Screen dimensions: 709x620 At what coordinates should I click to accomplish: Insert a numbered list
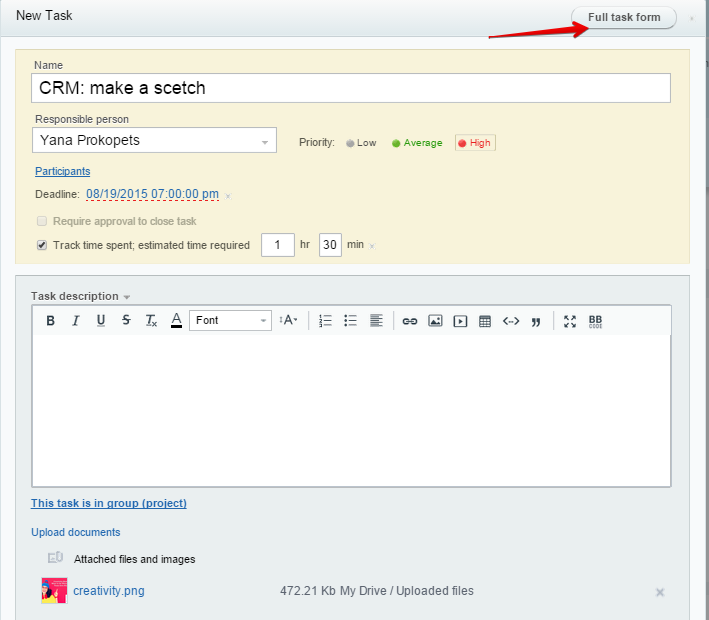tap(325, 321)
